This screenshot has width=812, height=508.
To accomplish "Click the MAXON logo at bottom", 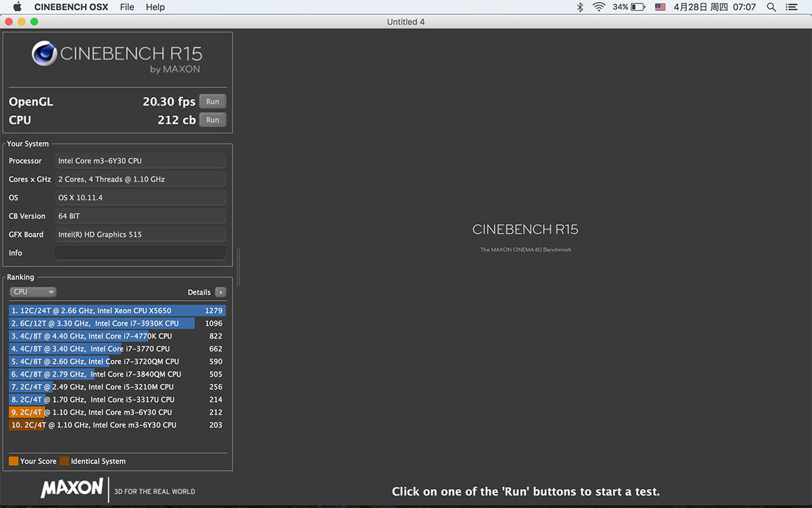I will point(72,488).
